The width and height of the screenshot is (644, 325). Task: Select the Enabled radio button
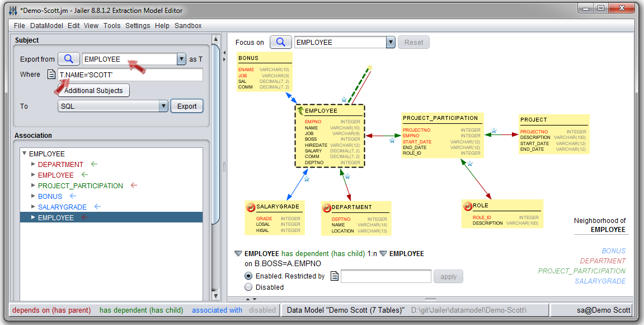(x=248, y=276)
